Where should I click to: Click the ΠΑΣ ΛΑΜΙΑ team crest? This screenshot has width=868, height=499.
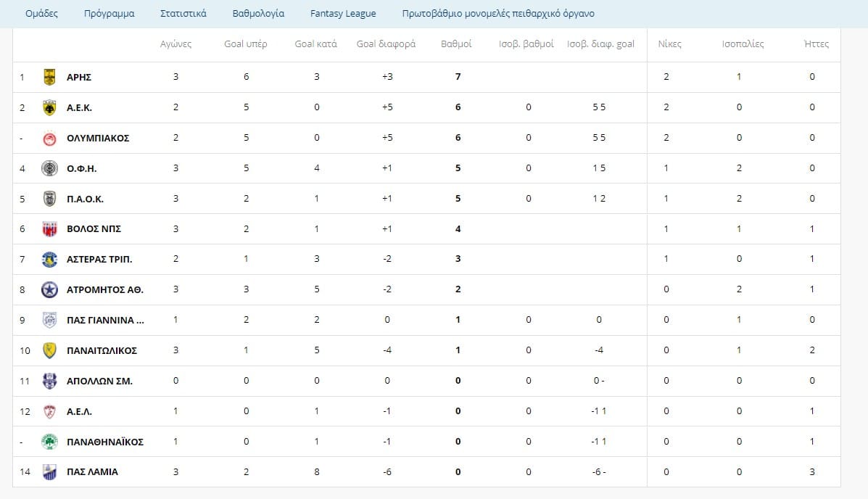pos(49,472)
